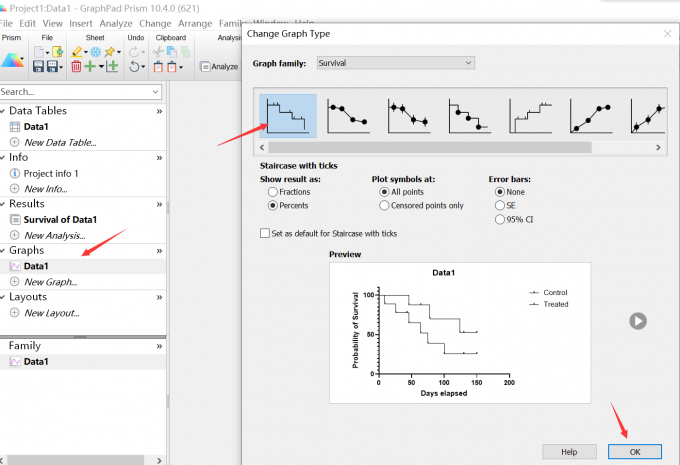Open the Analyze menu
This screenshot has width=680, height=465.
point(116,23)
